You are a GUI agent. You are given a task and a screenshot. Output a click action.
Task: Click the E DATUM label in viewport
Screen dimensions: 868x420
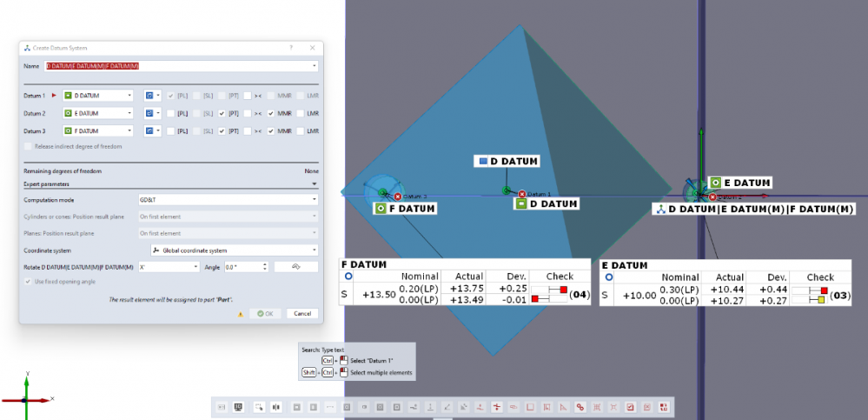[739, 183]
